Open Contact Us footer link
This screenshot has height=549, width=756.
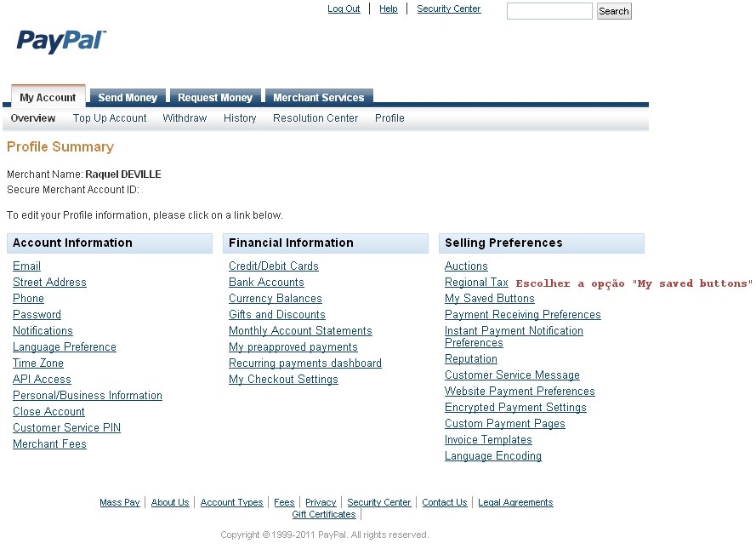point(445,502)
